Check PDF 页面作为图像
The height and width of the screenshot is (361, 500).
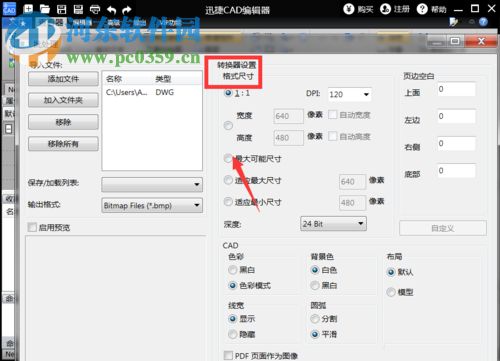[x=228, y=355]
